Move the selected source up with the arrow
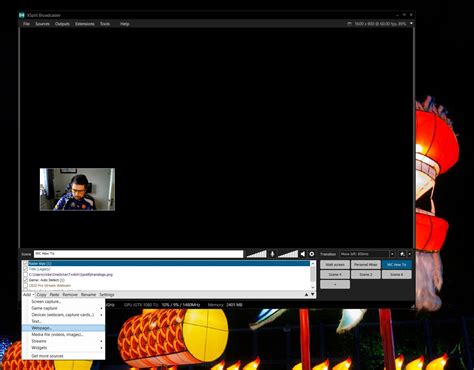The image size is (474, 370). (306, 294)
